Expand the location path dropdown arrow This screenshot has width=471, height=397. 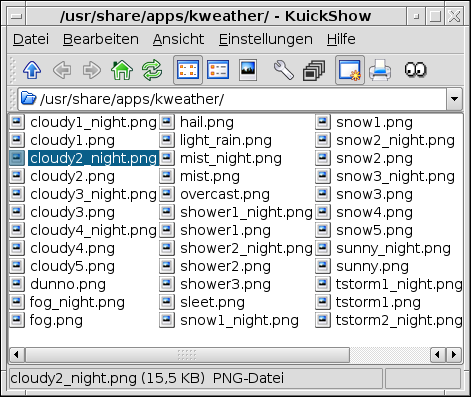454,99
